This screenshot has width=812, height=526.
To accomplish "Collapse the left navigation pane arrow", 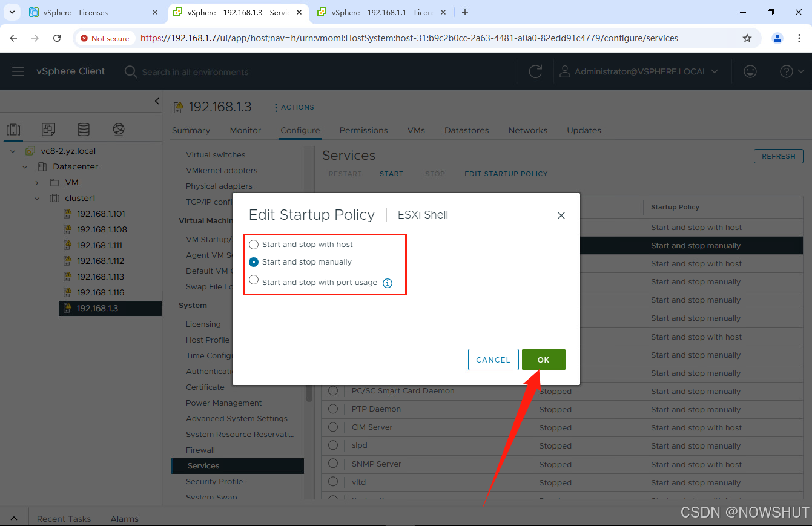I will [157, 101].
